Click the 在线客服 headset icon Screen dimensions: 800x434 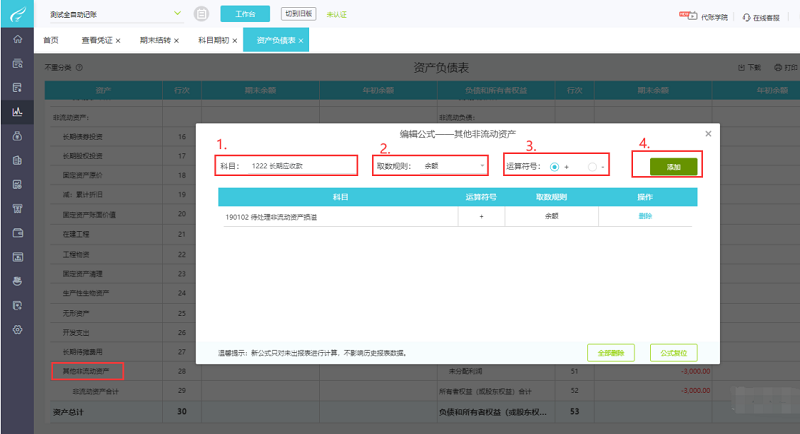[746, 17]
